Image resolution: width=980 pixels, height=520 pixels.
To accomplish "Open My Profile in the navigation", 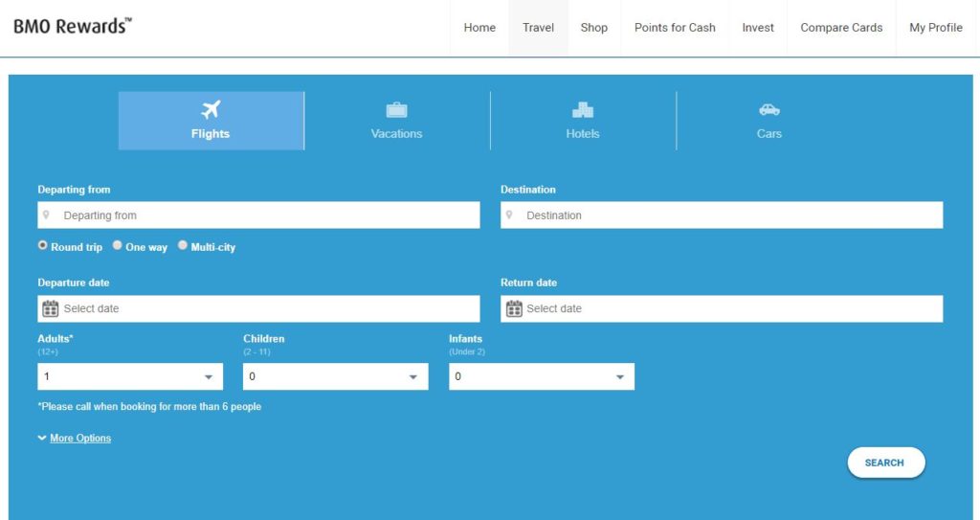I will click(935, 28).
